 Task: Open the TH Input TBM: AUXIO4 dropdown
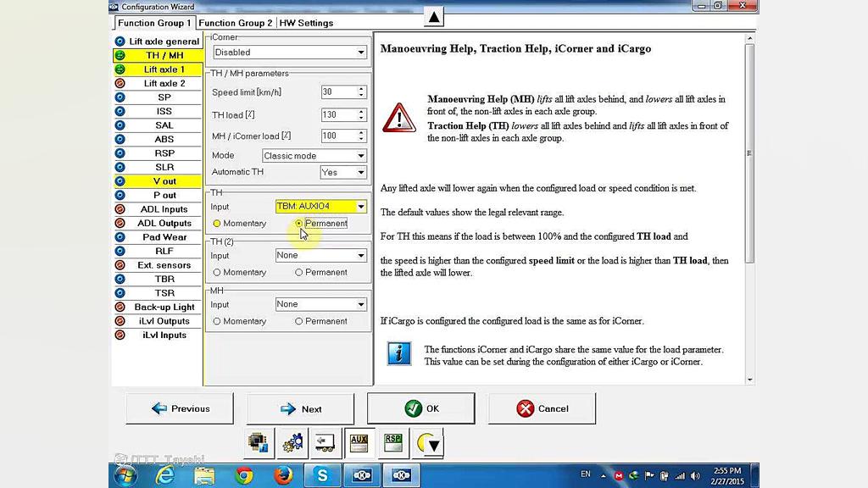(321, 207)
